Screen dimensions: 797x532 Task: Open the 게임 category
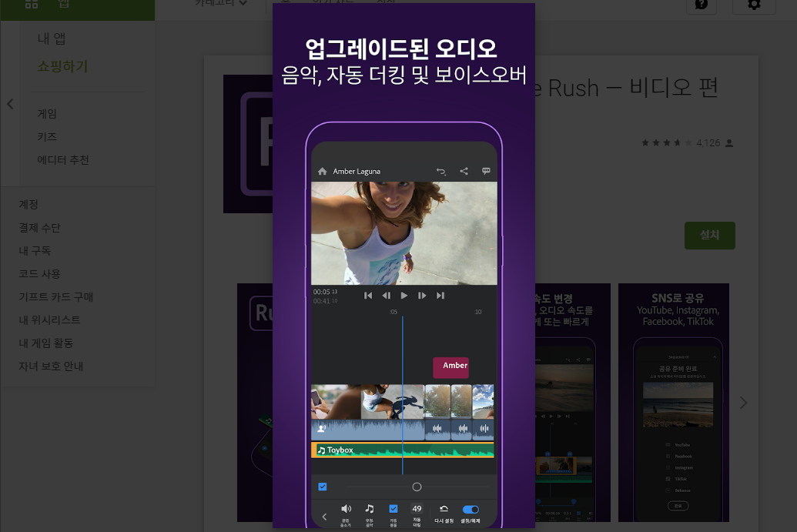(47, 114)
